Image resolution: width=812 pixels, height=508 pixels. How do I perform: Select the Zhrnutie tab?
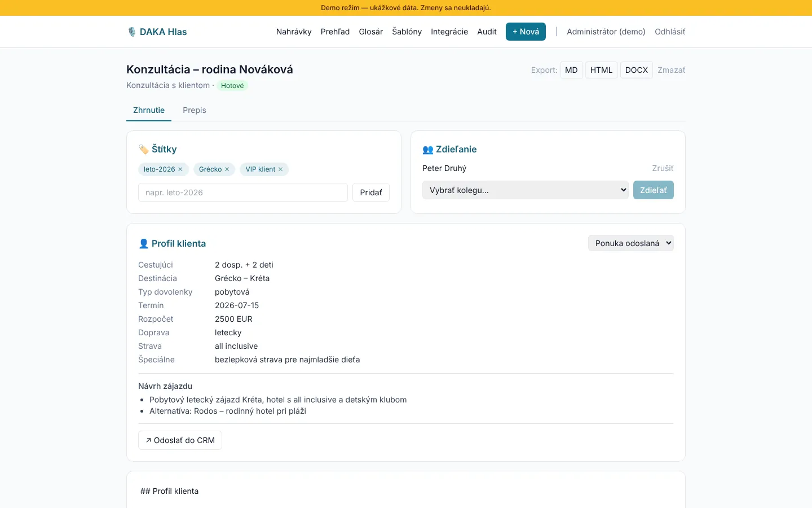coord(149,110)
